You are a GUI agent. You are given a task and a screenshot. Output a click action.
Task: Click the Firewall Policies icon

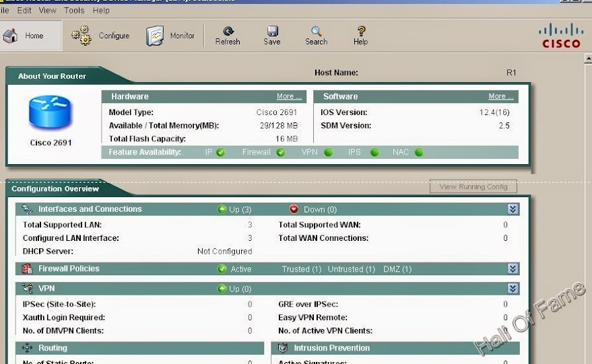click(x=27, y=268)
